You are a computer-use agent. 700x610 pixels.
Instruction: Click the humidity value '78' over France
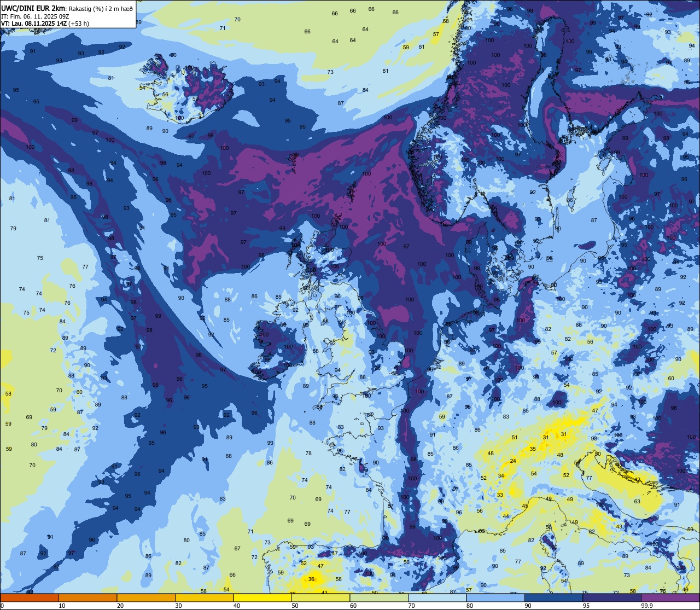(308, 454)
